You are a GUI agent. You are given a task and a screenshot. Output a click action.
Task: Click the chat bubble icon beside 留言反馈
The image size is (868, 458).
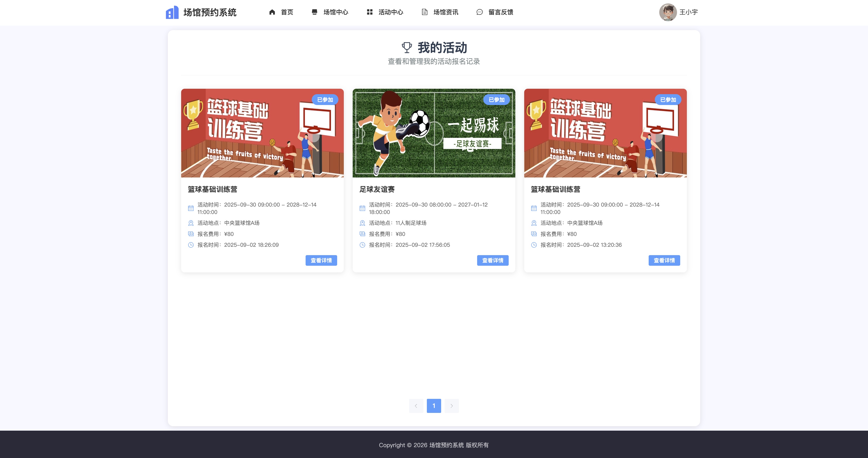pos(480,12)
